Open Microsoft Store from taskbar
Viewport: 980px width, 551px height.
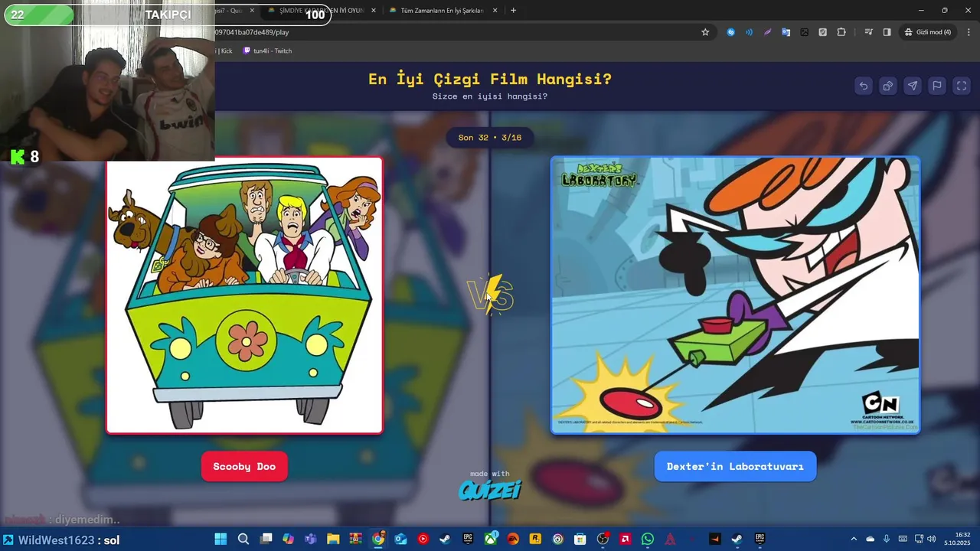(x=580, y=539)
